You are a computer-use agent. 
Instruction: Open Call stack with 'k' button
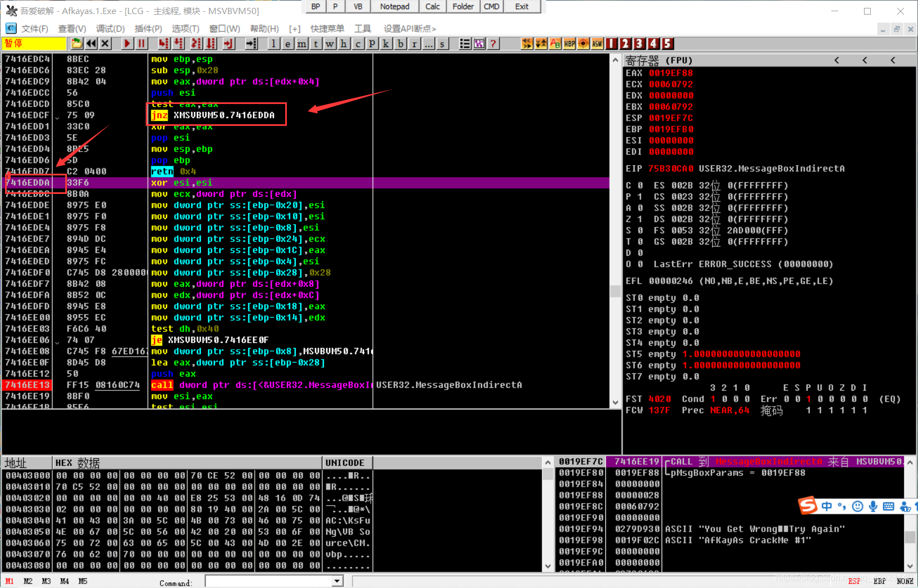click(x=386, y=43)
